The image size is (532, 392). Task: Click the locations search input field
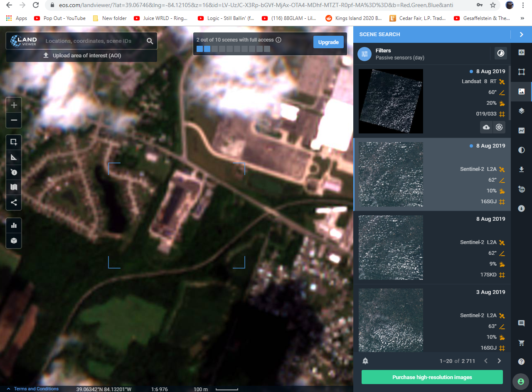[94, 41]
